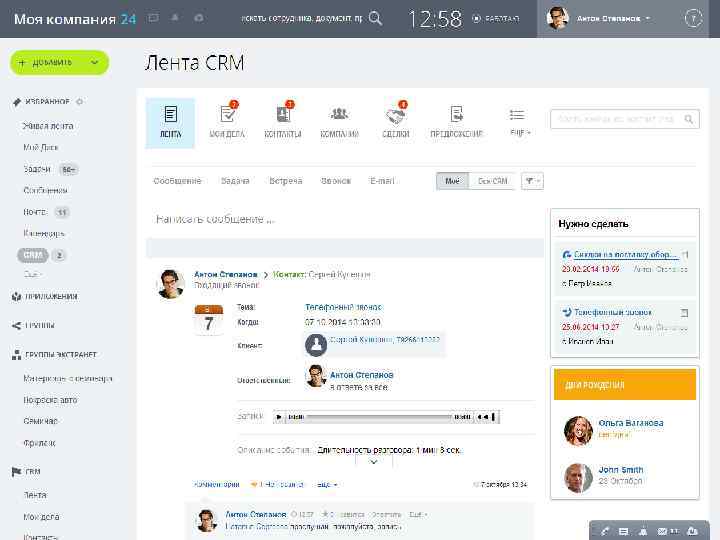This screenshot has width=720, height=540.
Task: Click the search magnifier in top header
Action: pyautogui.click(x=375, y=18)
